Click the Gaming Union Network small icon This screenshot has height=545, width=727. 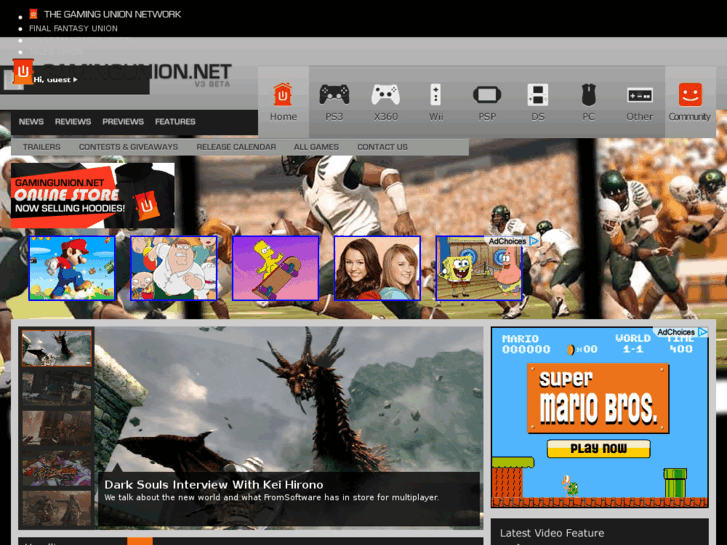tap(33, 14)
